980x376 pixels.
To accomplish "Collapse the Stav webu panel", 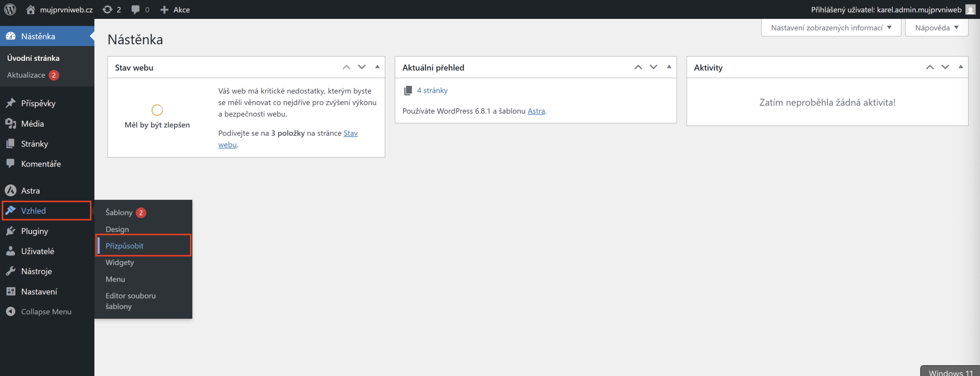I will [377, 67].
